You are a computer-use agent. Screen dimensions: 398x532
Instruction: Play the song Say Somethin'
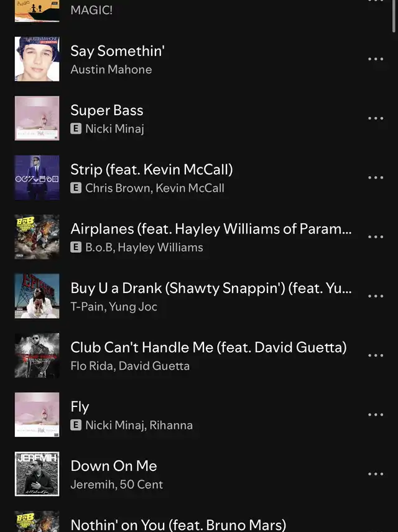tap(118, 51)
